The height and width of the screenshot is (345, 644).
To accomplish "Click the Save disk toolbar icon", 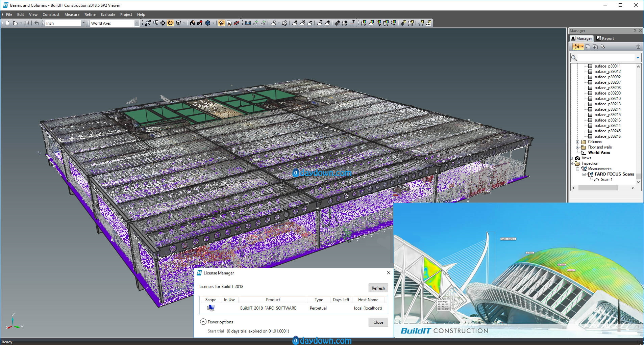I will pyautogui.click(x=26, y=23).
